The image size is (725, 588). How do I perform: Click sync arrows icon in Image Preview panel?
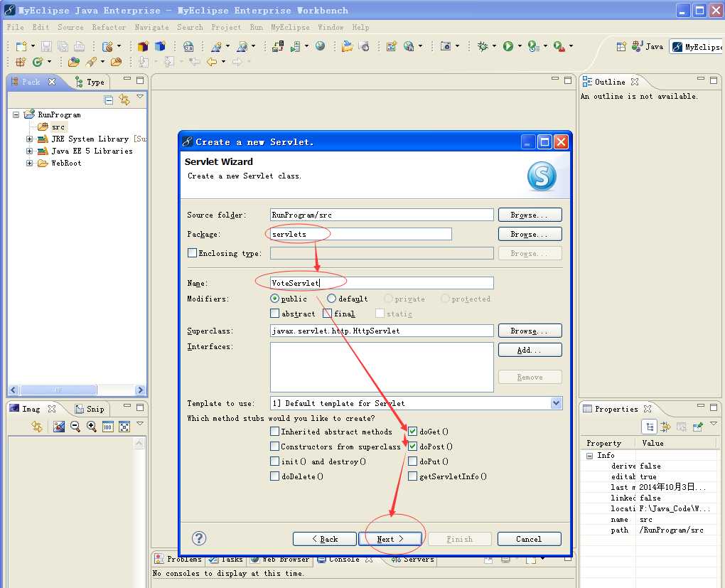click(x=36, y=427)
